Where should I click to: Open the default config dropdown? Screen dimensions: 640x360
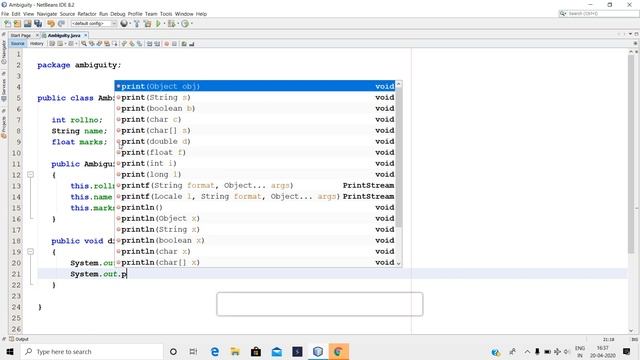pos(94,24)
